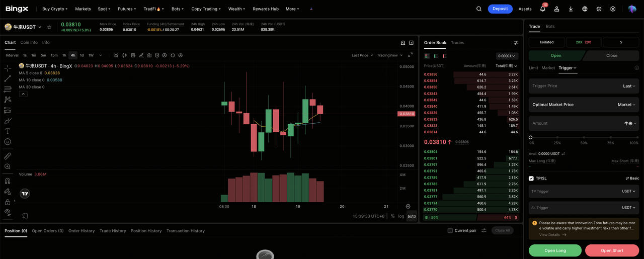
Task: Open the candlestick chart type icon
Action: click(x=124, y=55)
